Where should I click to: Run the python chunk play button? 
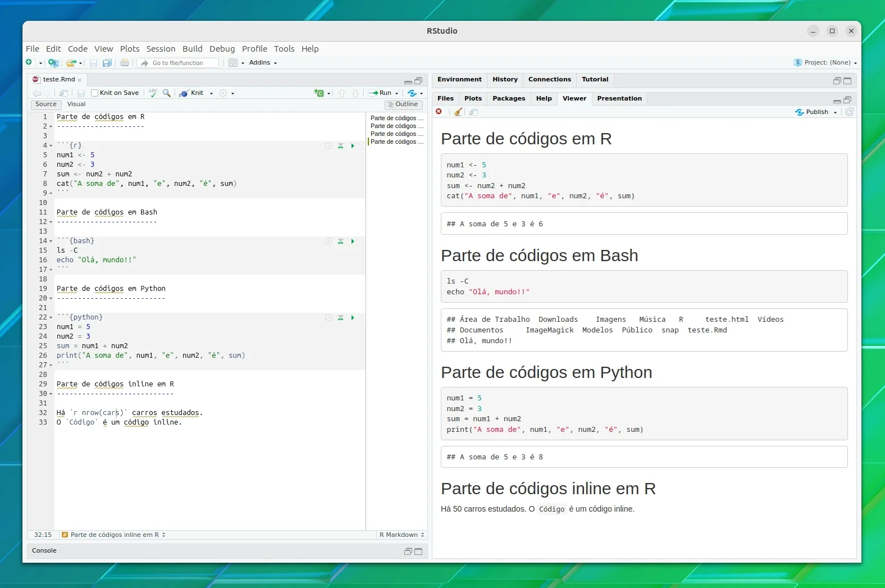pos(353,318)
